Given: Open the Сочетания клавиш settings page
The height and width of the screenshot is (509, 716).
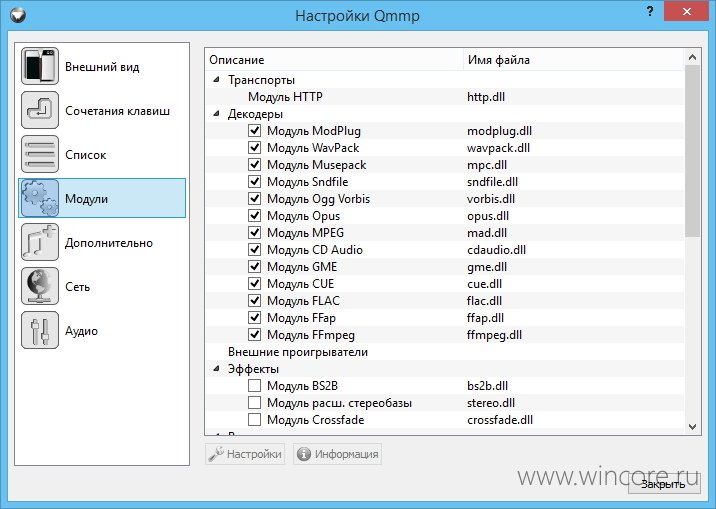Looking at the screenshot, I should click(x=102, y=110).
